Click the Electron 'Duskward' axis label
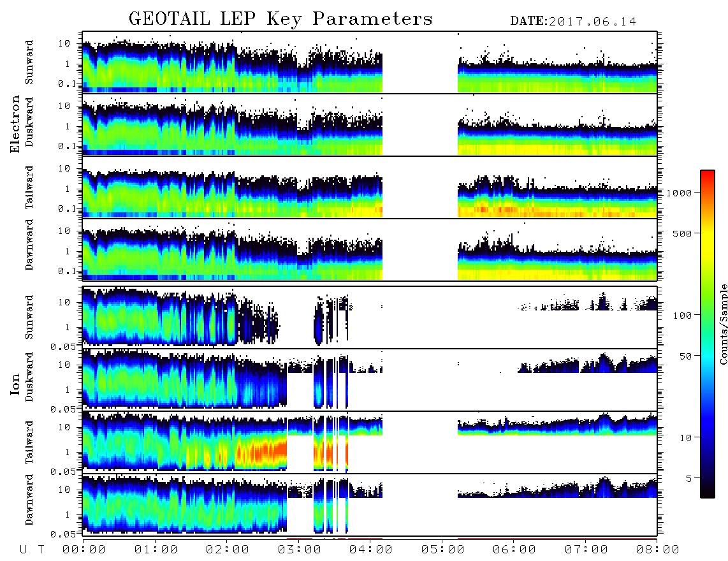This screenshot has height=561, width=728. click(29, 122)
